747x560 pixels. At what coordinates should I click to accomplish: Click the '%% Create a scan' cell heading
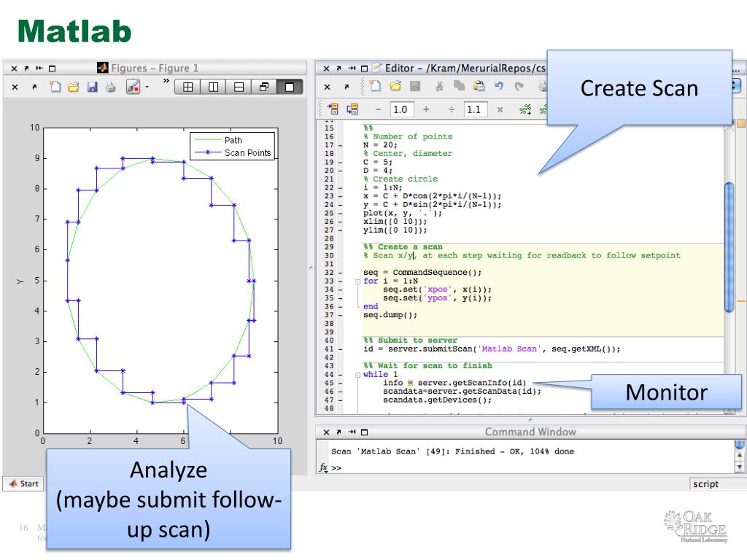pyautogui.click(x=403, y=247)
